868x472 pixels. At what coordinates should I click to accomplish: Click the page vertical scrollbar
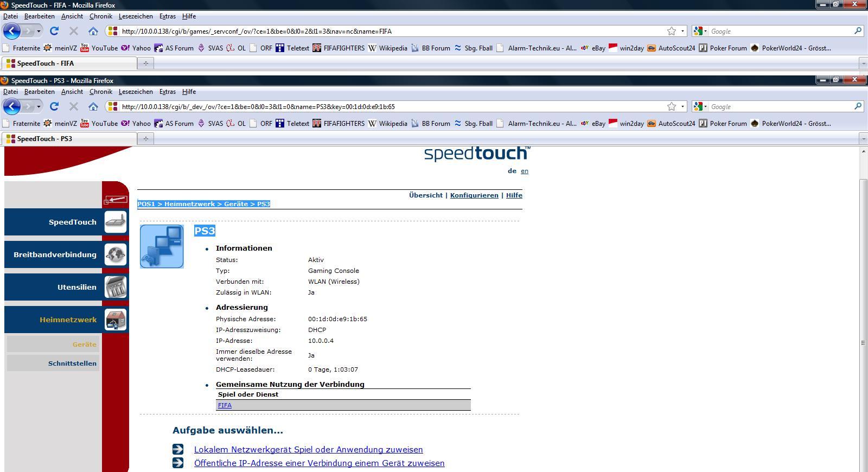pyautogui.click(x=863, y=326)
